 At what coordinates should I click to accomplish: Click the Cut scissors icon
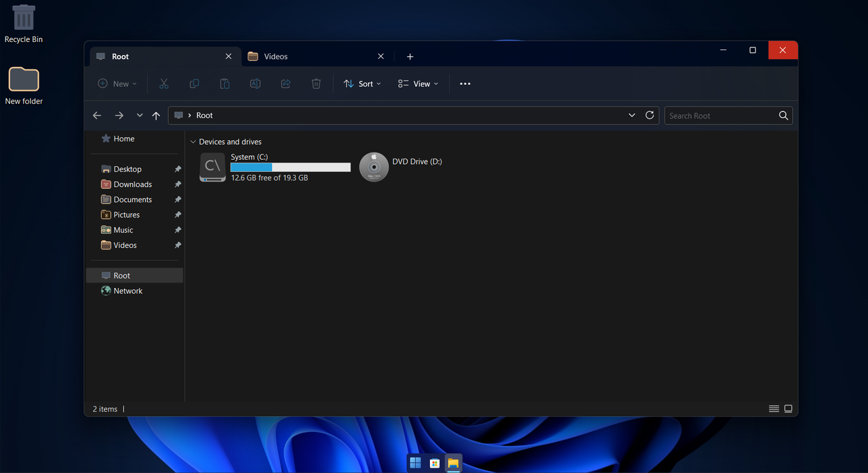(x=163, y=83)
